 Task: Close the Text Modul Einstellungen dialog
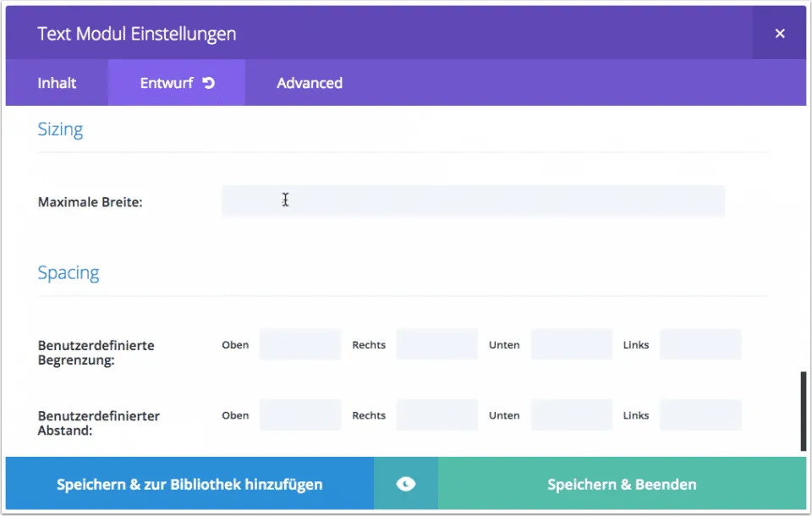coord(779,34)
